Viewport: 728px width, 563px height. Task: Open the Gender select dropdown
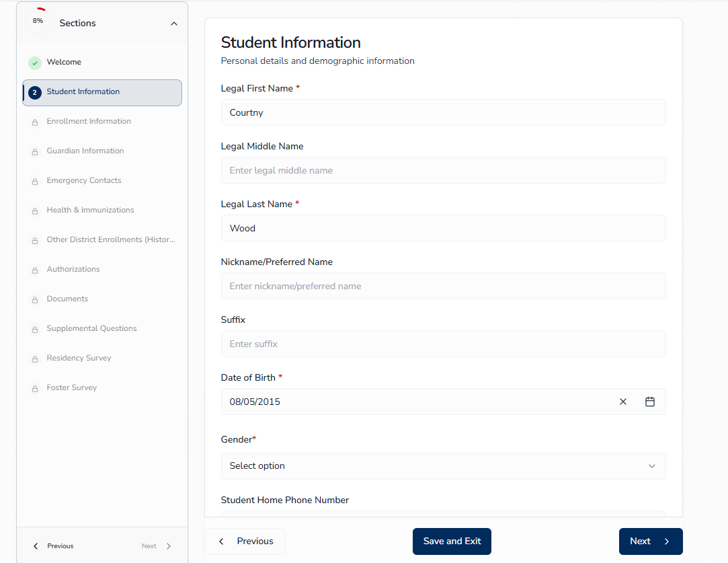(444, 466)
